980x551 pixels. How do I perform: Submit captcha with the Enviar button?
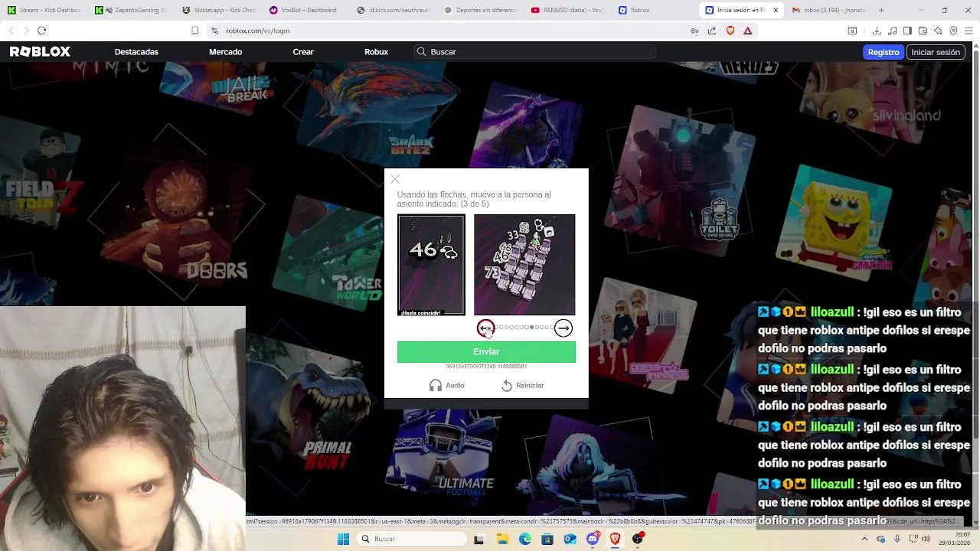click(486, 352)
